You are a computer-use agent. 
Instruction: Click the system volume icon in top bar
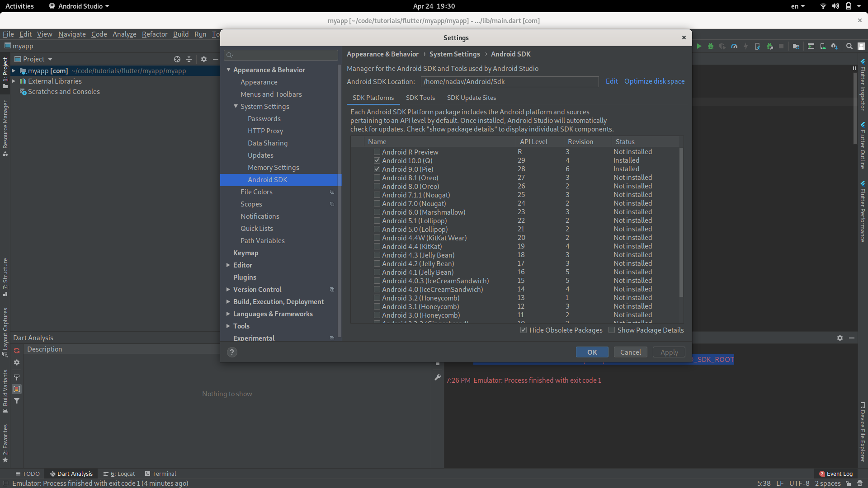[x=835, y=6]
